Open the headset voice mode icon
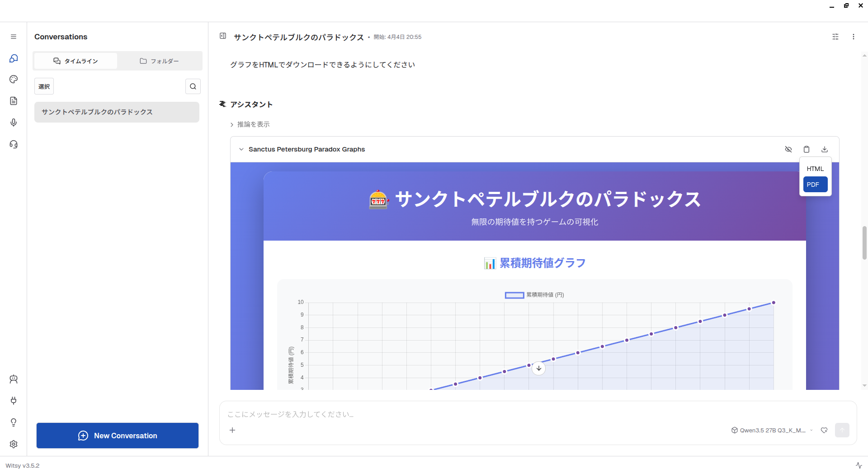 [x=14, y=144]
